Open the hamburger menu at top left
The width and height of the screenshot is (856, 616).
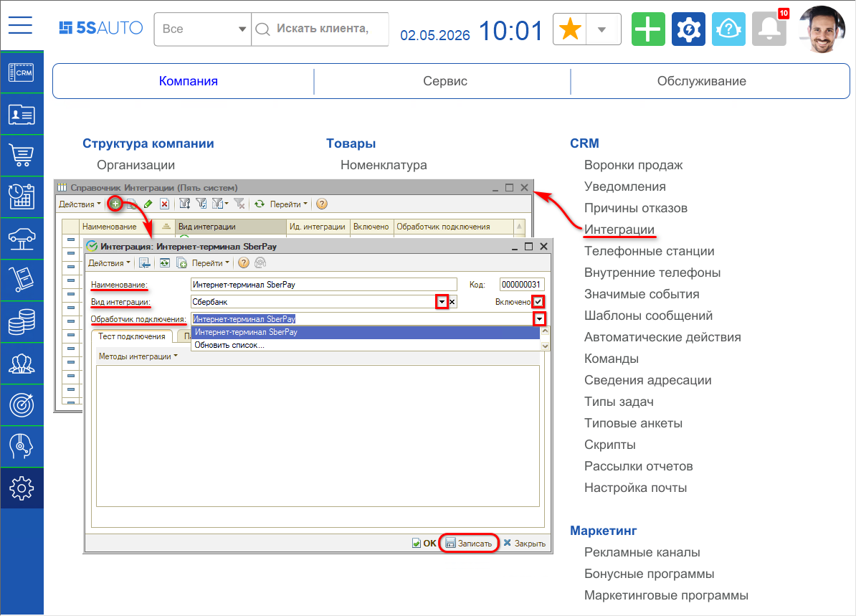20,25
